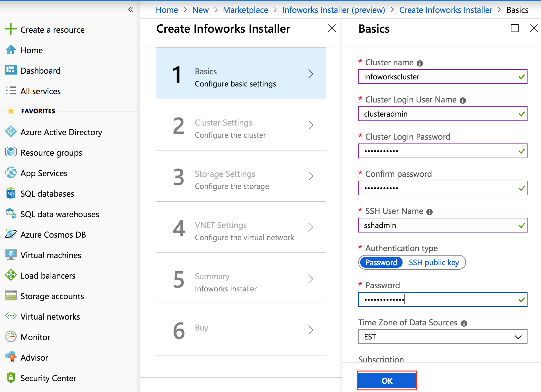Go to New breadcrumb link

201,10
